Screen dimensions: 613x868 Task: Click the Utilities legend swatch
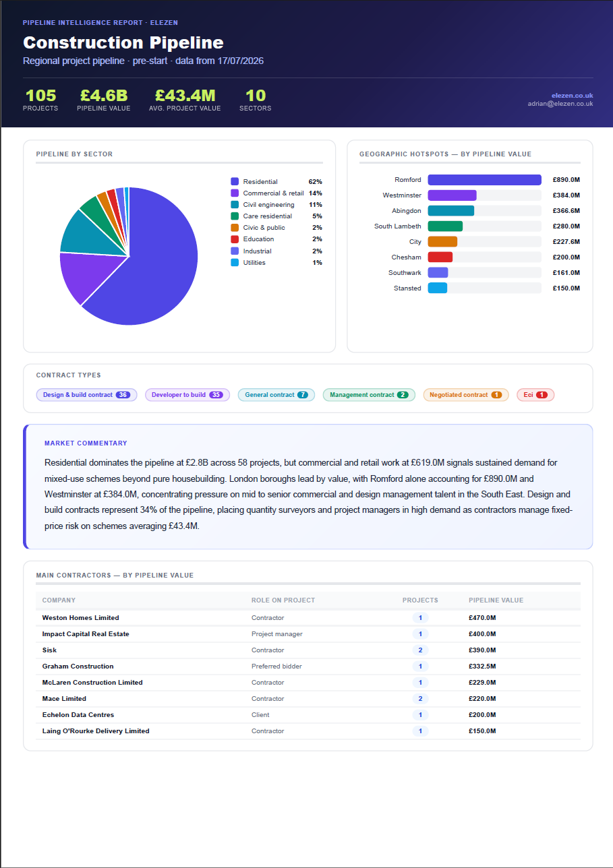[x=235, y=262]
